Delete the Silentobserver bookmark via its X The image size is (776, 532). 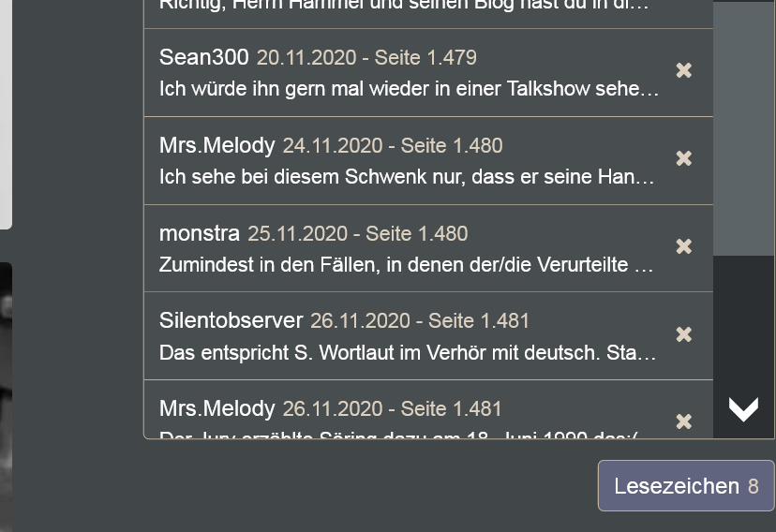point(683,334)
